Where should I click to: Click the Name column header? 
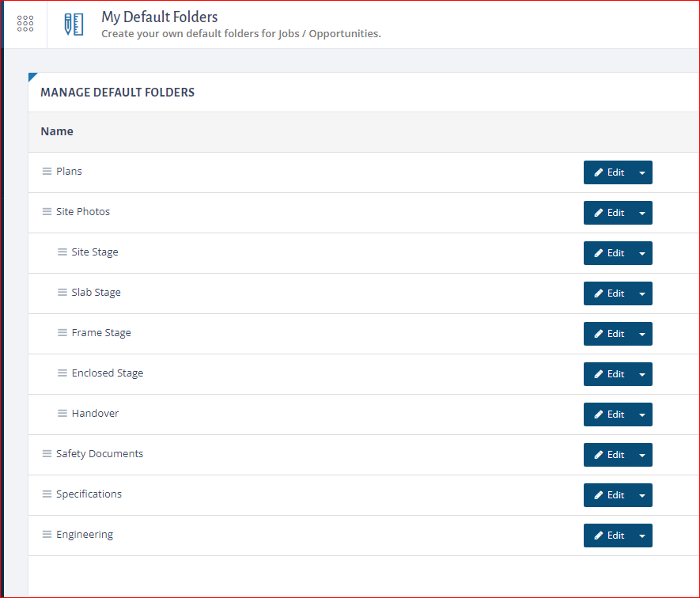pos(57,131)
